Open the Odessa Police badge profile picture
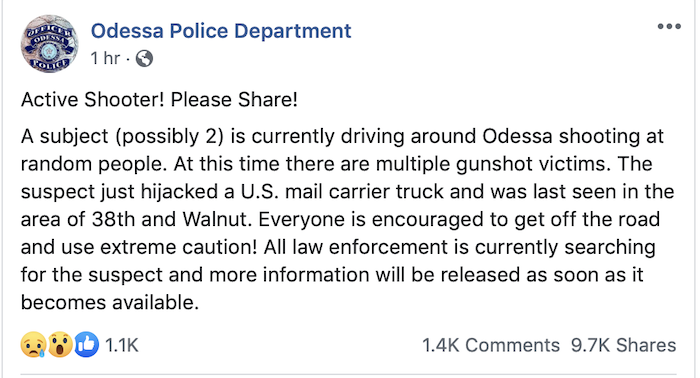This screenshot has height=378, width=700. tap(49, 44)
